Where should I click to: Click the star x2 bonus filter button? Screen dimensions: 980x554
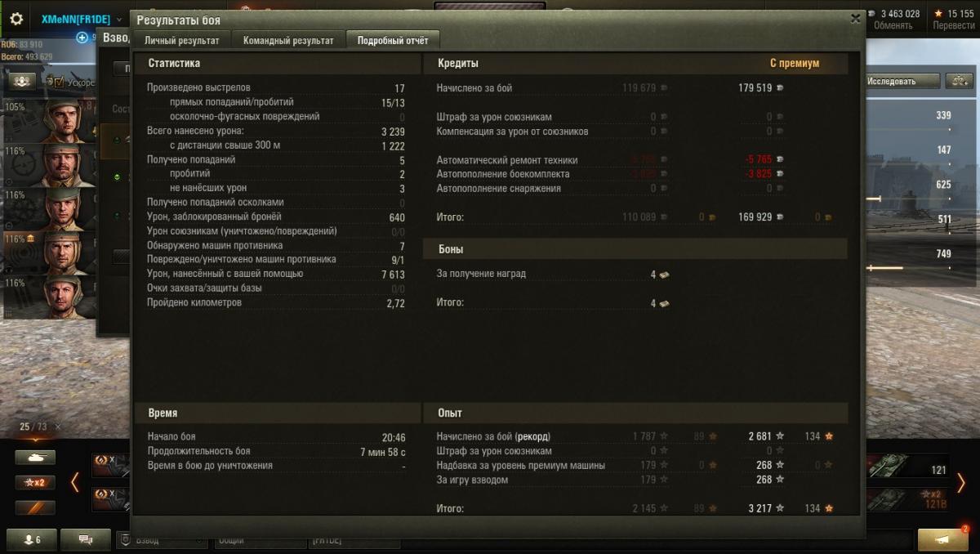(35, 482)
